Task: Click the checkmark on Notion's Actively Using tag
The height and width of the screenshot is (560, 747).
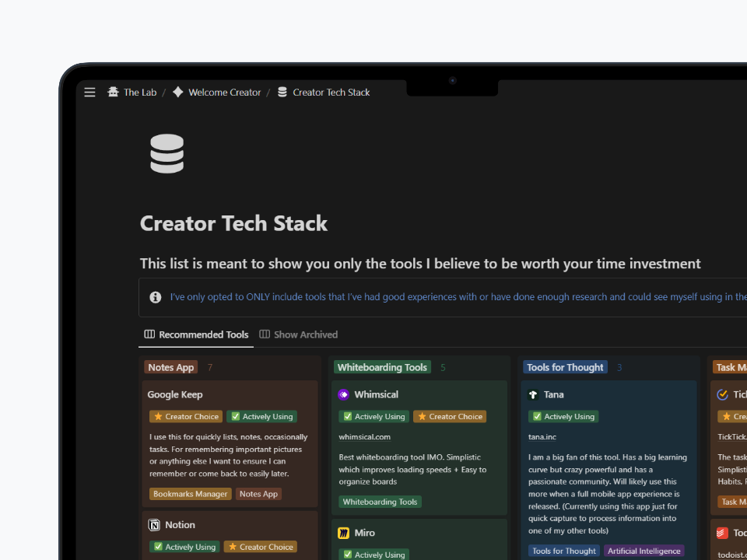Action: 158,547
